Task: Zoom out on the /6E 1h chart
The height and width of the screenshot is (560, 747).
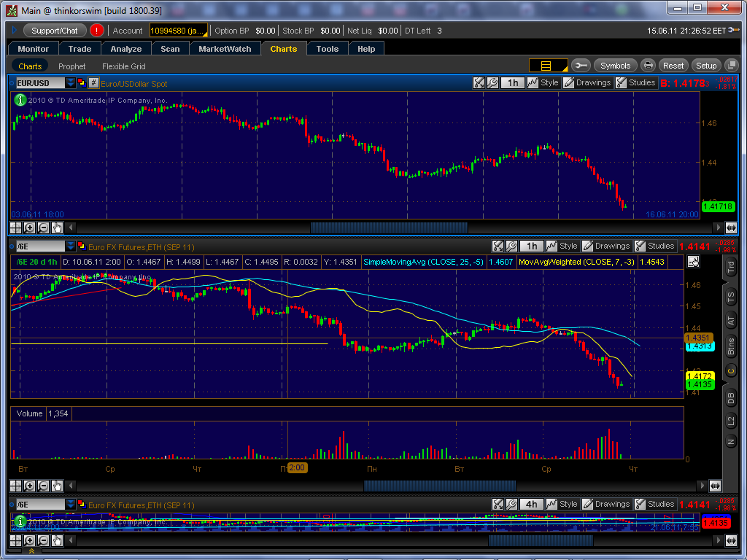Action: coord(43,486)
